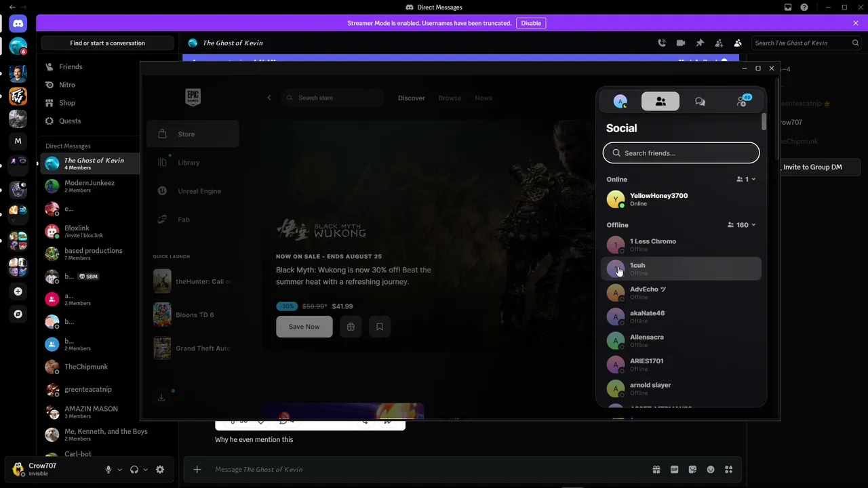This screenshot has width=868, height=488.
Task: Open Bloxlink direct message
Action: click(x=90, y=231)
